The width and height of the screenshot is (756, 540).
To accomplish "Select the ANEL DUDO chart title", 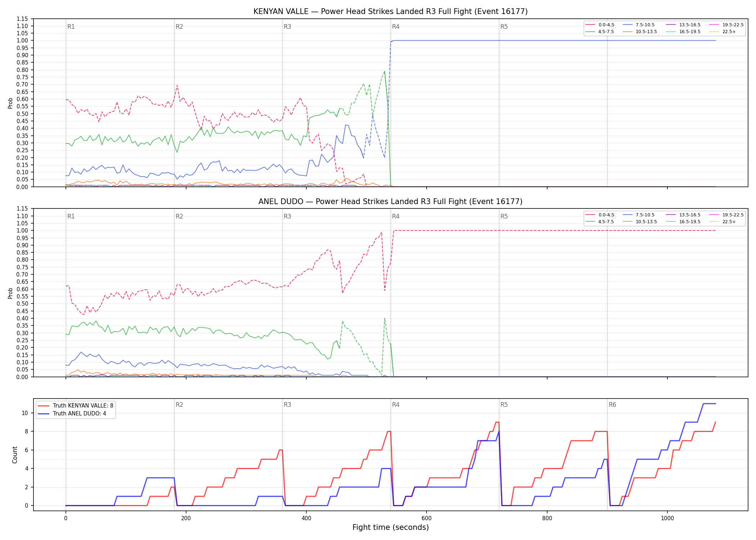I will 390,202.
